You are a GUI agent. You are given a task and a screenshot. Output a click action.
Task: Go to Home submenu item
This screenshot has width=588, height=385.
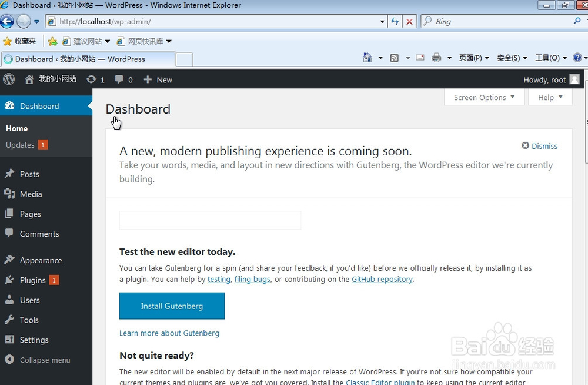tap(16, 128)
